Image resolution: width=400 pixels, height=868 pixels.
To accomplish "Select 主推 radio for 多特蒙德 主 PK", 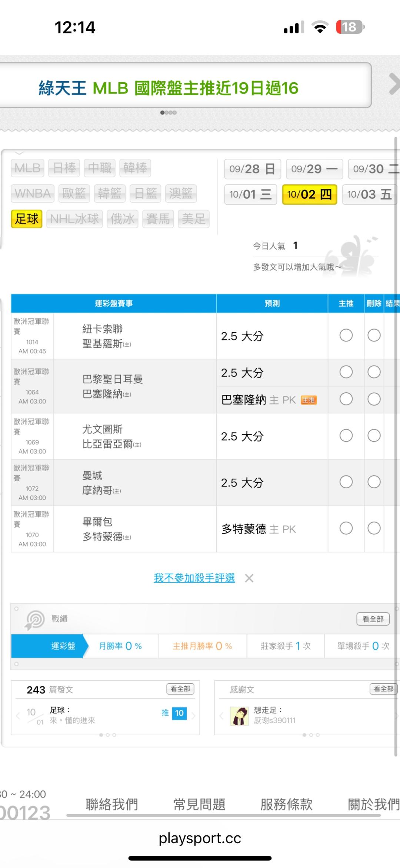I will pos(346,528).
